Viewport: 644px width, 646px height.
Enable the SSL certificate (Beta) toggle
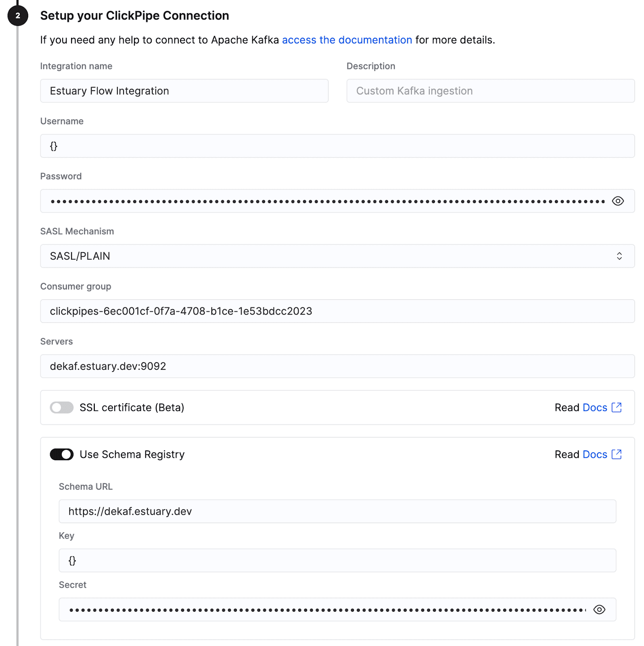[x=62, y=407]
